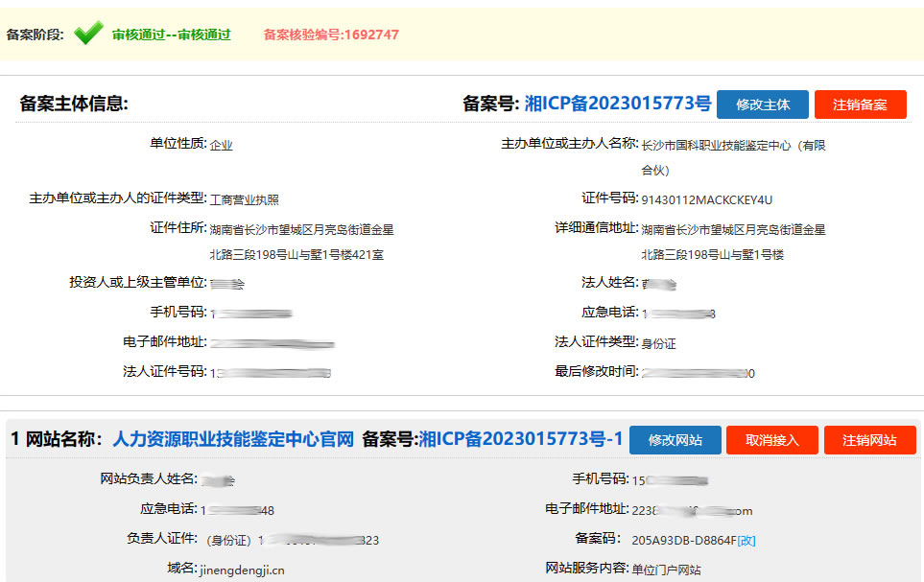924x582 pixels.
Task: Click the [改] link beside 备案码
Action: 746,540
